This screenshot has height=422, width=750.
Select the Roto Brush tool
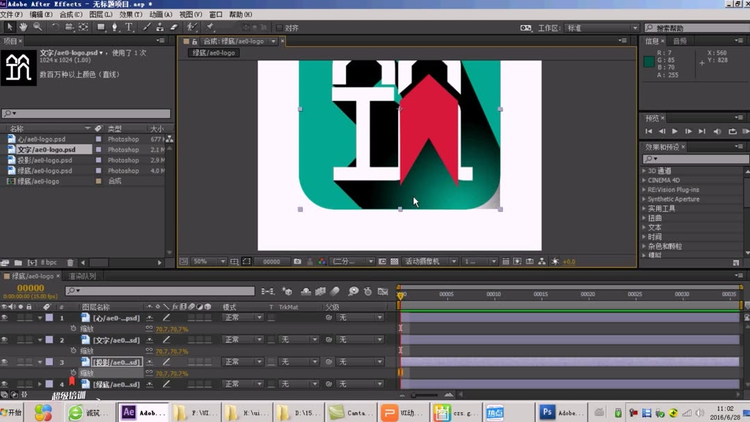191,27
